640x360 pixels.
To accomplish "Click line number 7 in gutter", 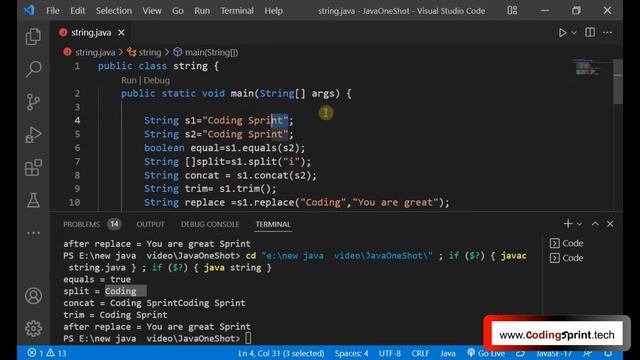I will click(77, 162).
